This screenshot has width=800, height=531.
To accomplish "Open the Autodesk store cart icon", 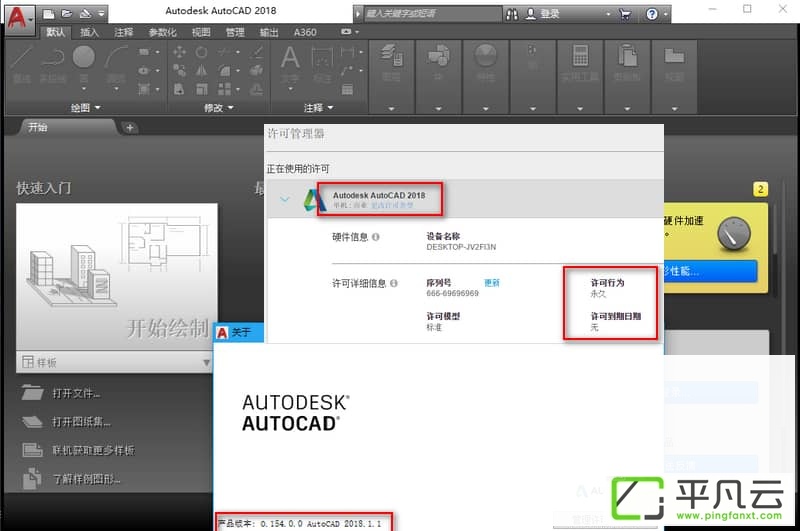I will pyautogui.click(x=625, y=14).
